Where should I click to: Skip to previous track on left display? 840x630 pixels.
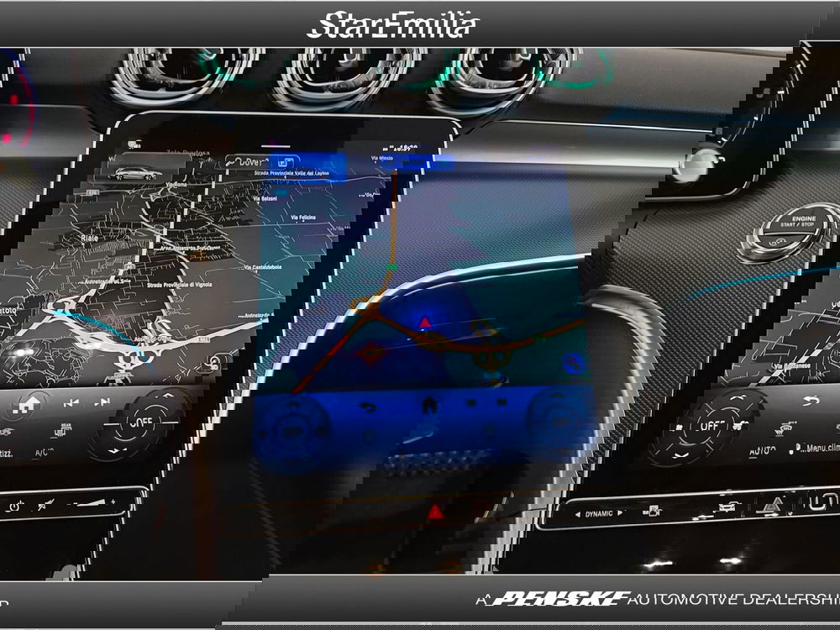coord(71,403)
